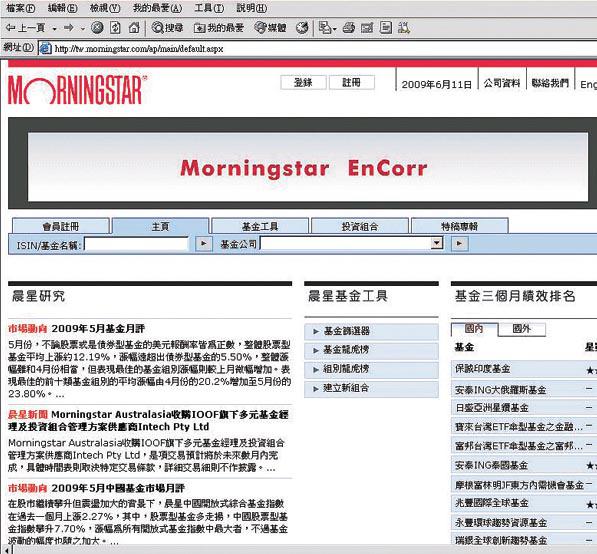Switch to the 主頁 tab
The width and height of the screenshot is (597, 554).
pos(160,226)
